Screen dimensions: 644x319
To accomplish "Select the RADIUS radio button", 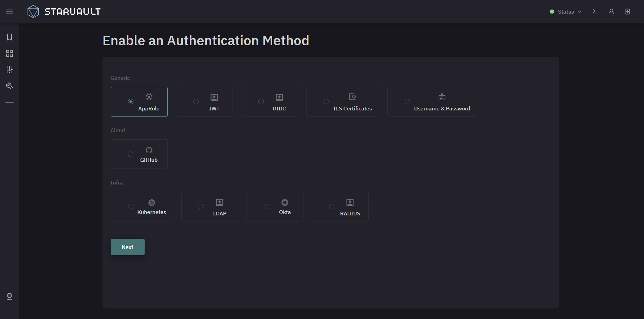I will [332, 207].
